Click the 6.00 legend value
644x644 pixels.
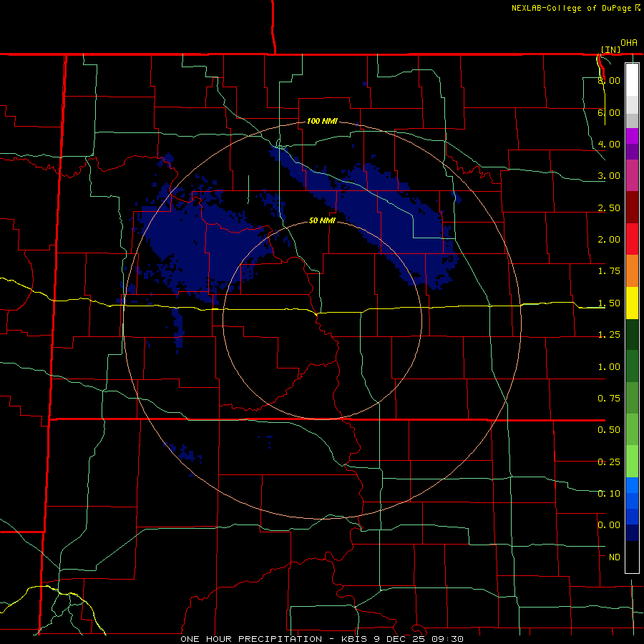(609, 112)
